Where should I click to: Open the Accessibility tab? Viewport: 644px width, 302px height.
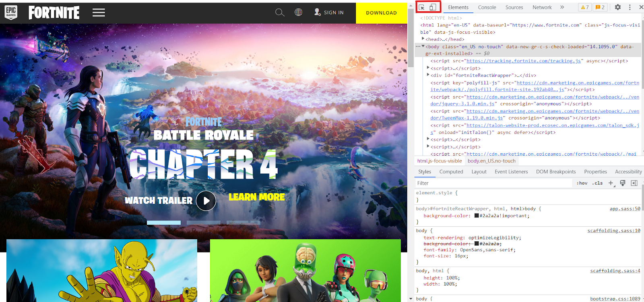[628, 172]
